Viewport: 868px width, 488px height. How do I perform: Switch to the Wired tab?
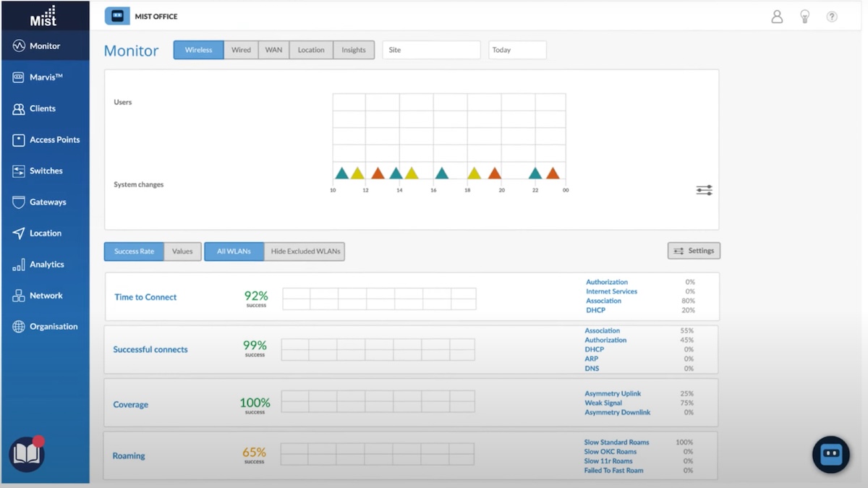tap(241, 50)
